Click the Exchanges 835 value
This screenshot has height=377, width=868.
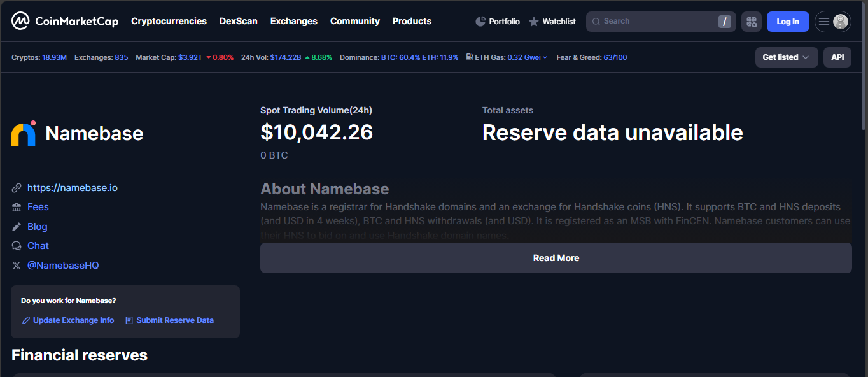[x=122, y=57]
